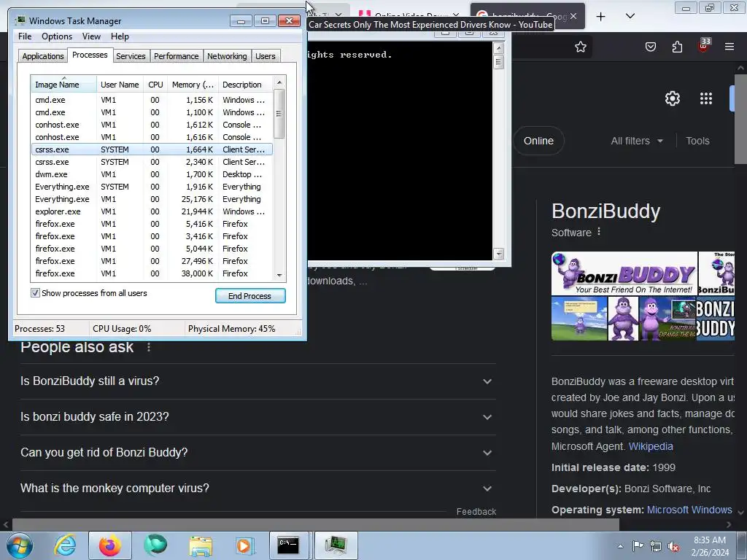747x560 pixels.
Task: Switch to the Task Manager taskbar button
Action: point(336,545)
